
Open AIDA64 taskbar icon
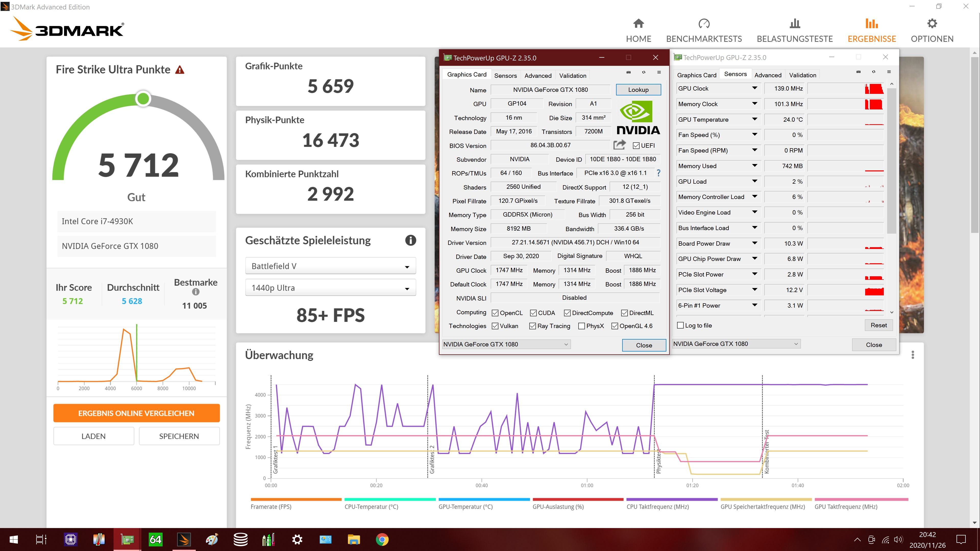[155, 539]
